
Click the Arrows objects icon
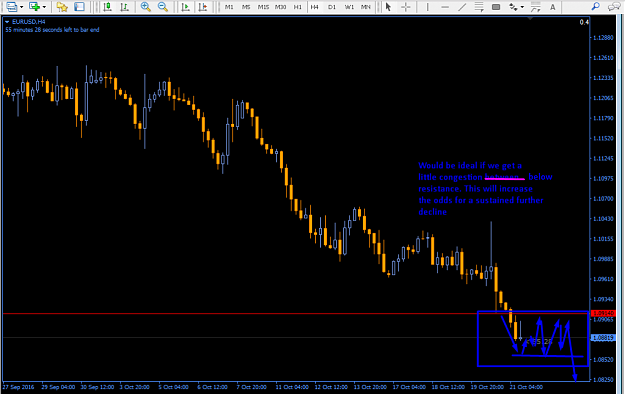click(x=513, y=6)
